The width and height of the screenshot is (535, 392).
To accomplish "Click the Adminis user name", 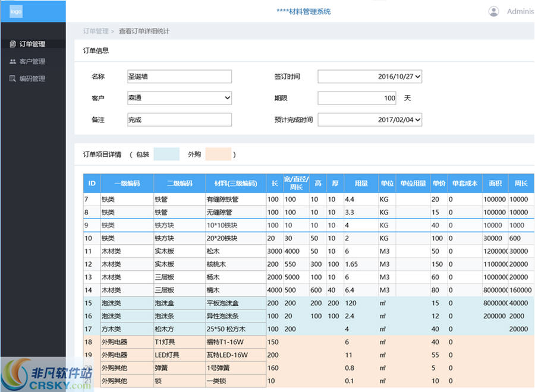I will click(520, 11).
